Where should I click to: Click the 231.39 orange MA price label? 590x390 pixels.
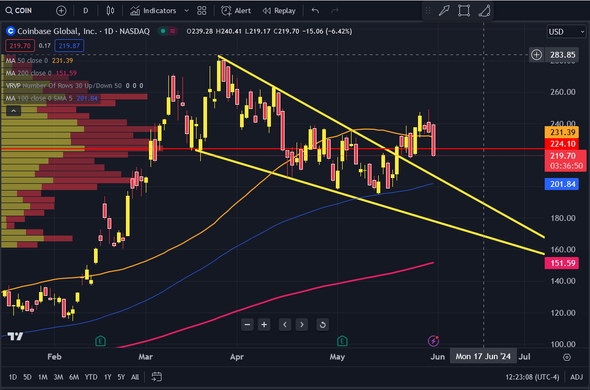[562, 132]
